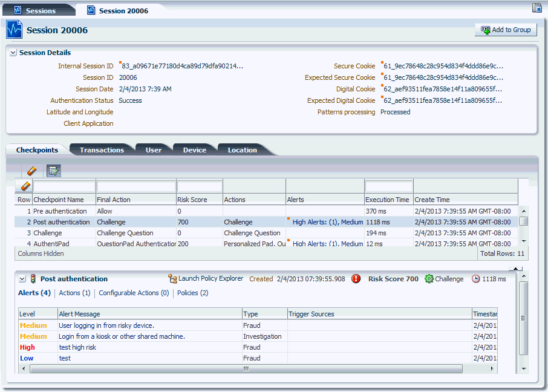Sort by Execution Time column header

(389, 200)
